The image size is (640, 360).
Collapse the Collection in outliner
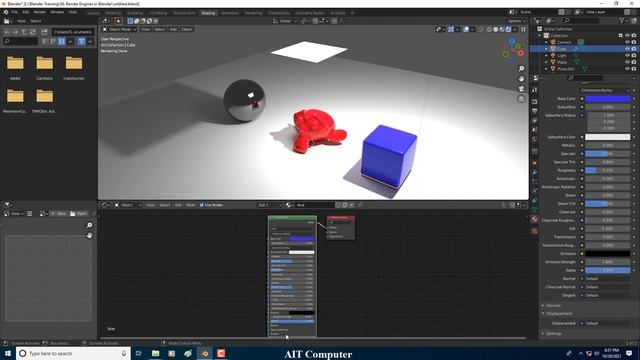(x=540, y=36)
